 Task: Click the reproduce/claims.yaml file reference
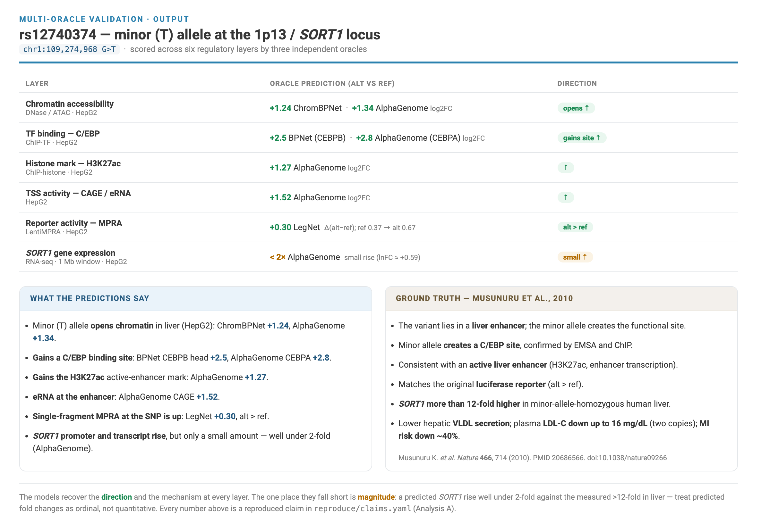[362, 509]
